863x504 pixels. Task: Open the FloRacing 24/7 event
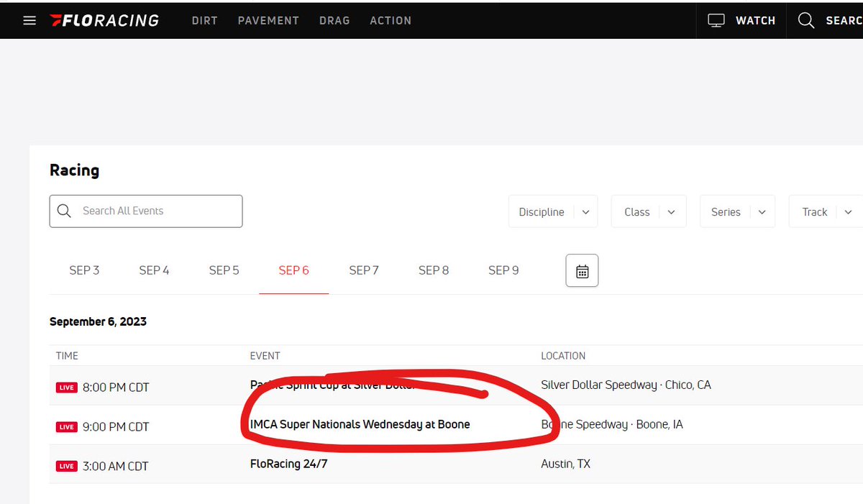point(288,464)
